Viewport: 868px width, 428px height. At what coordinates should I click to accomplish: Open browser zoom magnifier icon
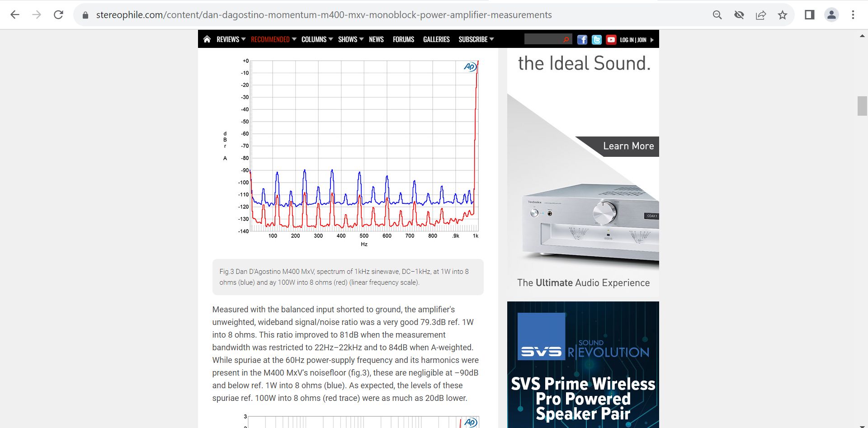click(x=717, y=15)
